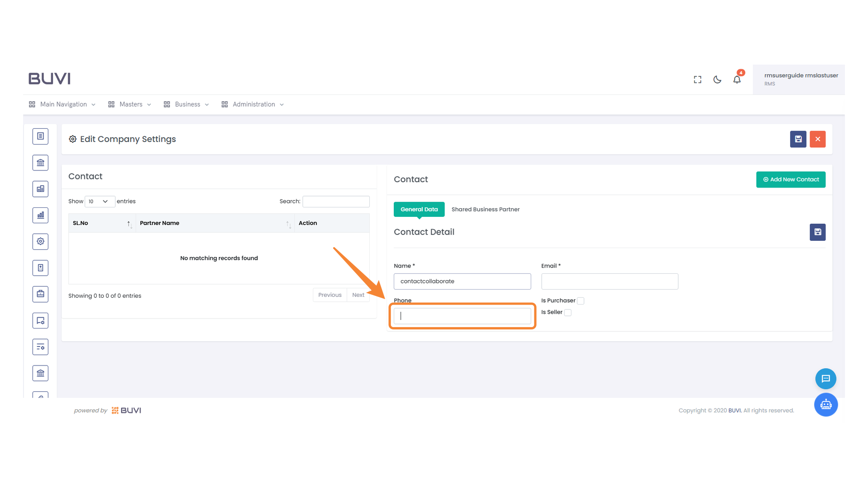This screenshot has width=868, height=488.
Task: Open the Show entries dropdown
Action: point(99,202)
